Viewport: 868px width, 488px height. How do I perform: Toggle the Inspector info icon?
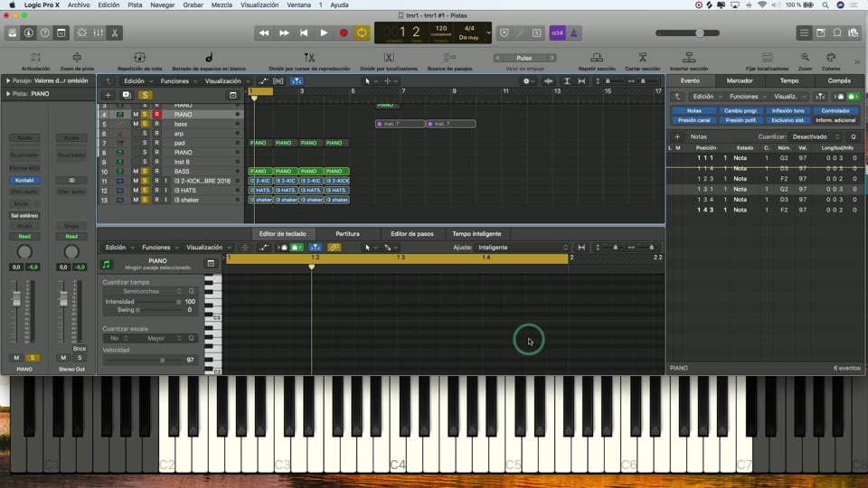coord(29,33)
